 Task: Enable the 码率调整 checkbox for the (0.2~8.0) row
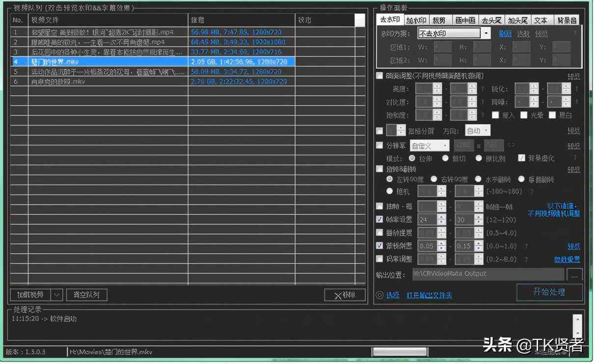[x=379, y=259]
